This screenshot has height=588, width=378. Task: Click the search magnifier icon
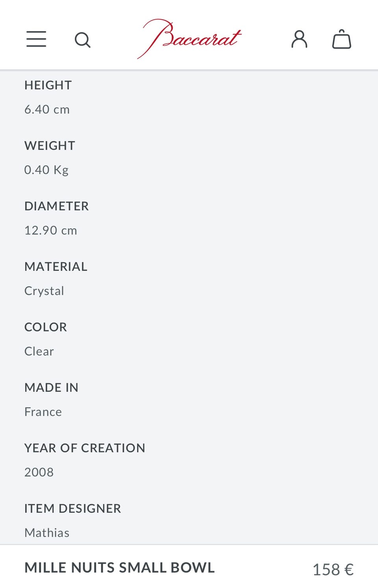(83, 40)
